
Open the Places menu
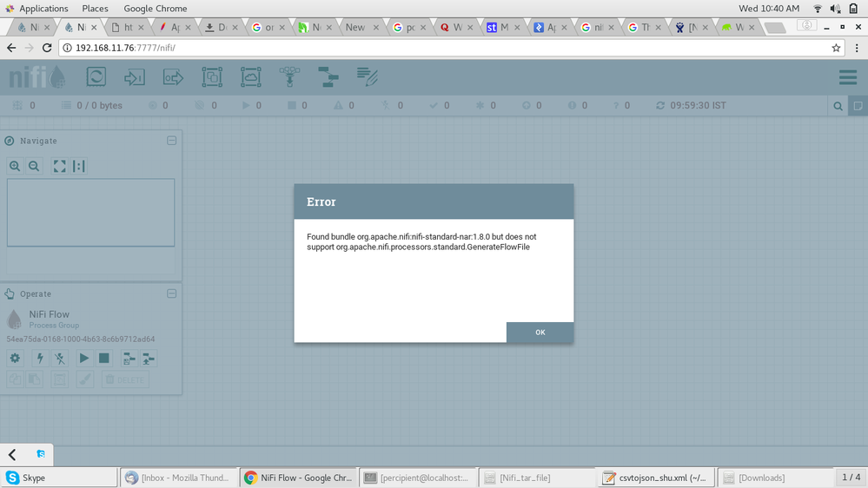[96, 9]
